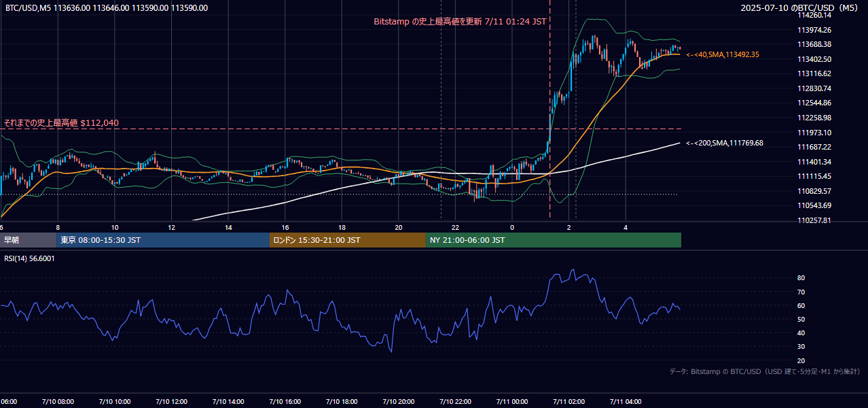Click hour tick 12 below the price chart
The image size is (868, 408).
pyautogui.click(x=171, y=227)
